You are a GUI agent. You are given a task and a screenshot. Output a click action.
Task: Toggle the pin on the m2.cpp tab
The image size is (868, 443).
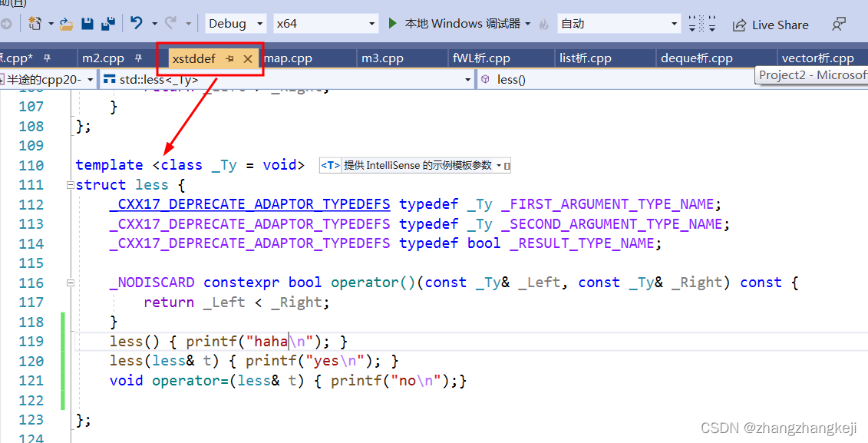(138, 58)
